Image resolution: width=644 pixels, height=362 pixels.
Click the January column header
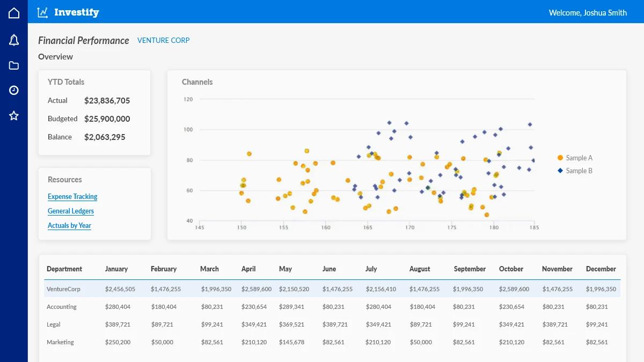click(x=116, y=269)
